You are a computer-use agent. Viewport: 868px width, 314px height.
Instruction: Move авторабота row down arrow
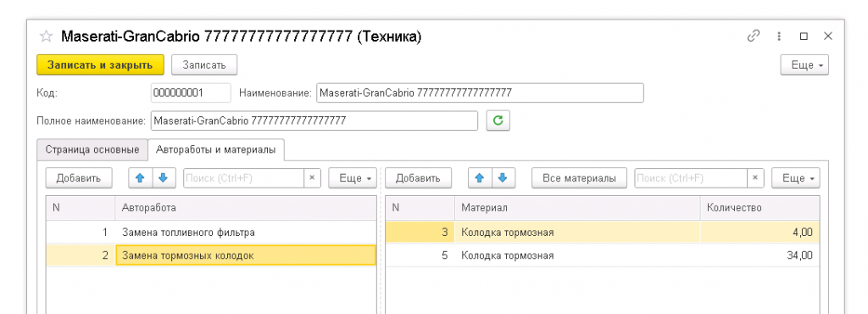(164, 177)
